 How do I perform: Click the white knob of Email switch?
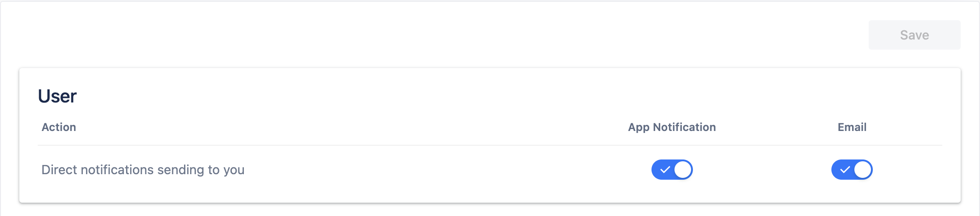tap(863, 170)
